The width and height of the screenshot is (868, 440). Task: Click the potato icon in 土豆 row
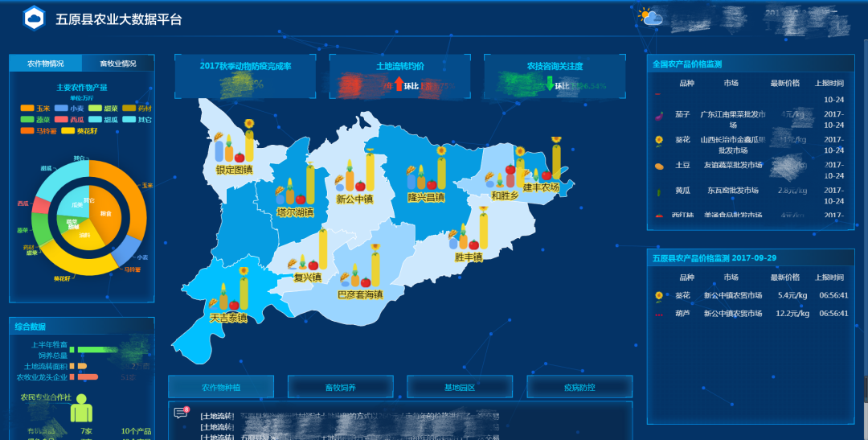pyautogui.click(x=659, y=166)
